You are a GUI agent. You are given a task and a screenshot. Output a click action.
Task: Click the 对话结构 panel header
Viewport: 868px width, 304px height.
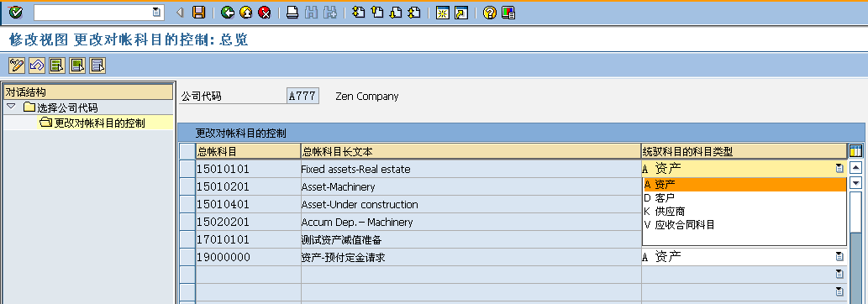(88, 92)
